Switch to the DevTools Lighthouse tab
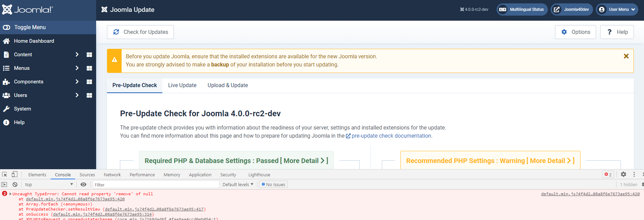Image resolution: width=644 pixels, height=220 pixels. point(259,175)
